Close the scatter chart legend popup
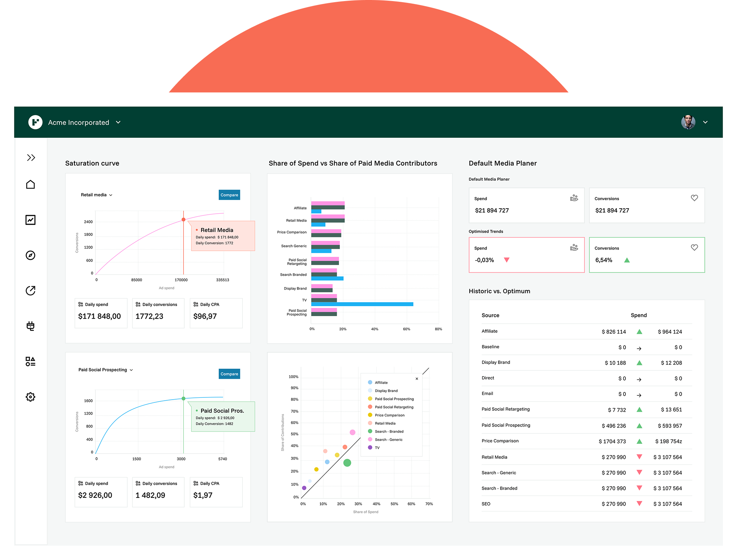Viewport: 737px width, 560px height. tap(417, 379)
